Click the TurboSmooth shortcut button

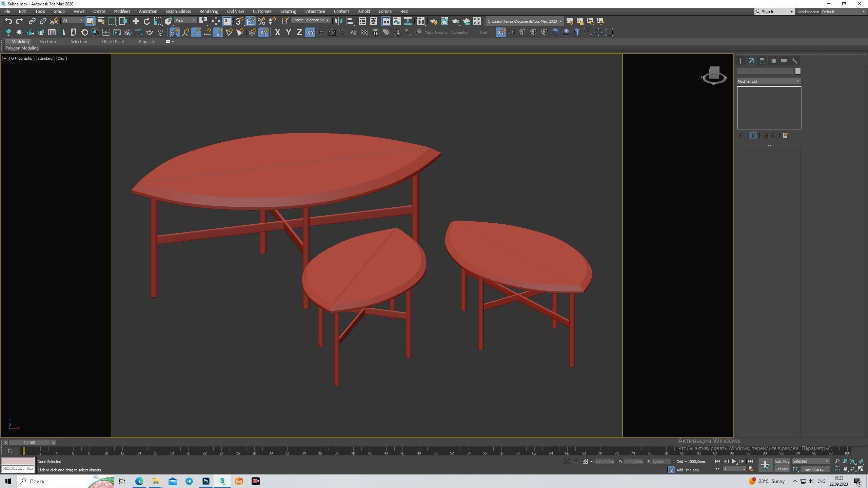435,33
